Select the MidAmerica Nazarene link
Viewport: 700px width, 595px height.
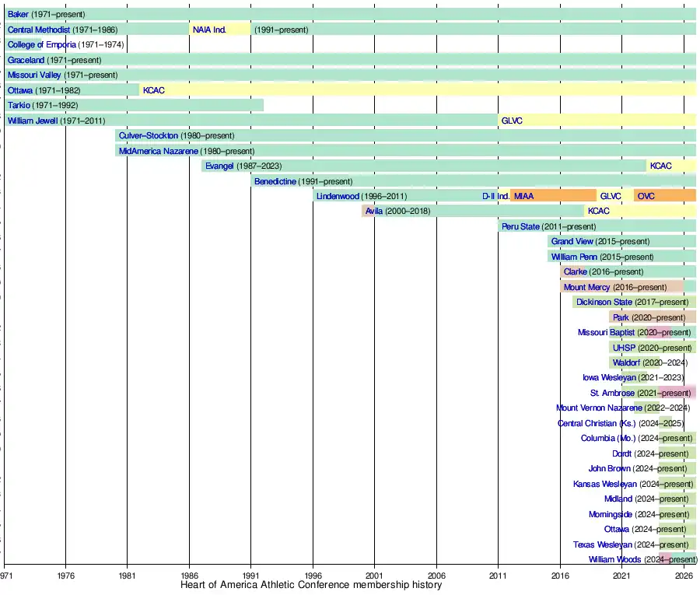[159, 151]
